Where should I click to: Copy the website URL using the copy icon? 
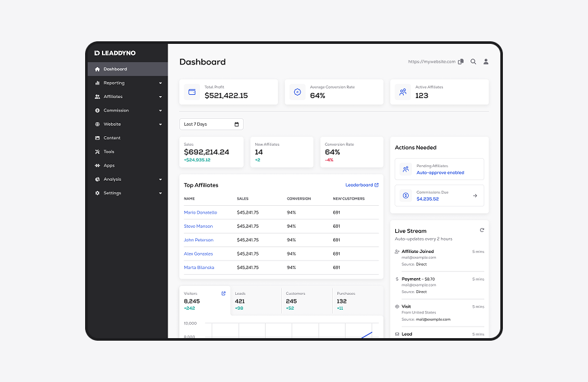click(461, 61)
